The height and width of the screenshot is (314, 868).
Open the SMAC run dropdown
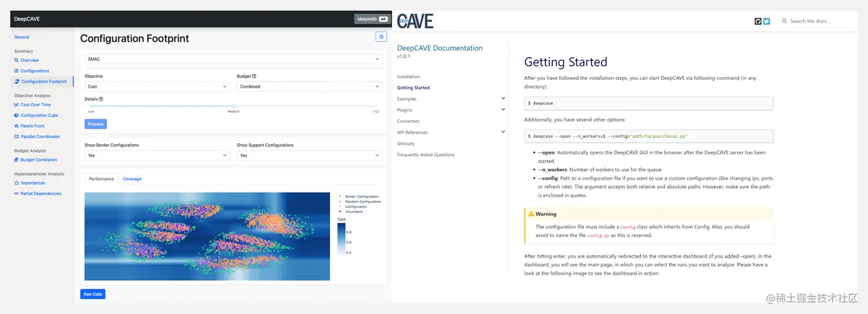(234, 59)
